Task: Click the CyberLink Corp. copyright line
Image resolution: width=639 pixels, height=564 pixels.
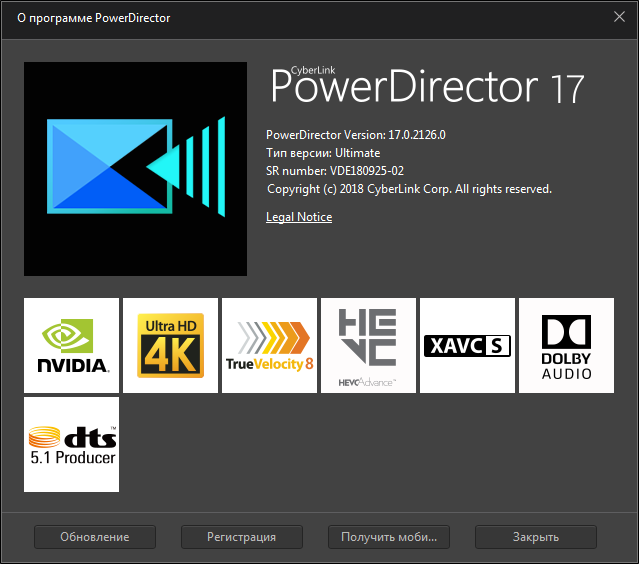Action: (x=409, y=189)
